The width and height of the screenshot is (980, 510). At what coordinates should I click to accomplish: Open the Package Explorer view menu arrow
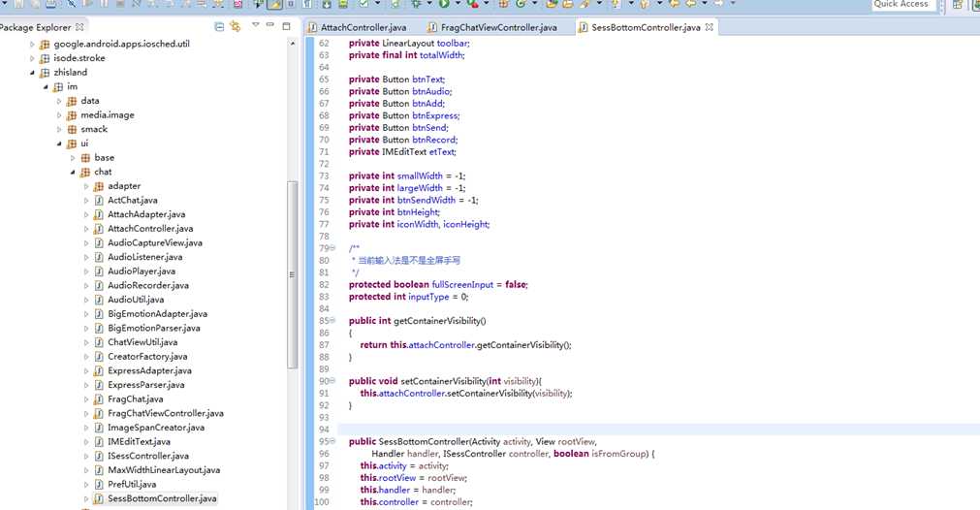click(255, 26)
